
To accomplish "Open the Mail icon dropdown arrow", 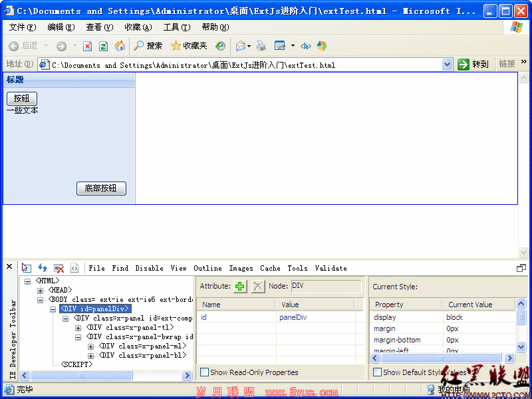I will point(249,46).
